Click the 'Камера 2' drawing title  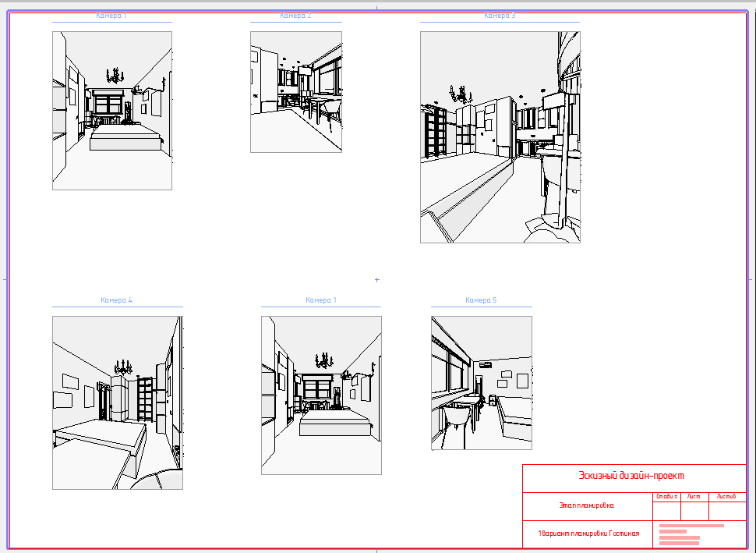[295, 16]
